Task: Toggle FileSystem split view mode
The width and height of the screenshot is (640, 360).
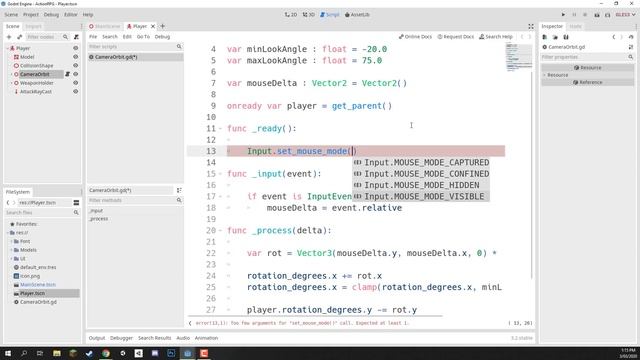Action: [76, 202]
